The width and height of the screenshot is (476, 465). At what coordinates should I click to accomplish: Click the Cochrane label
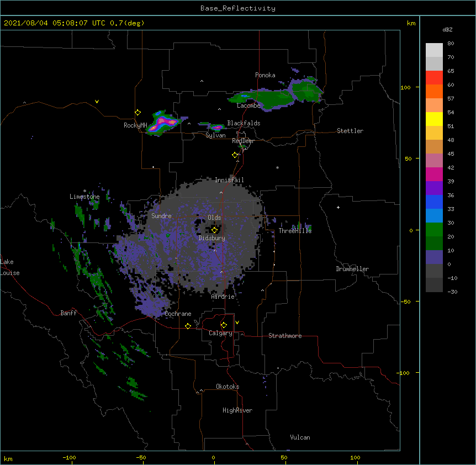pyautogui.click(x=178, y=314)
